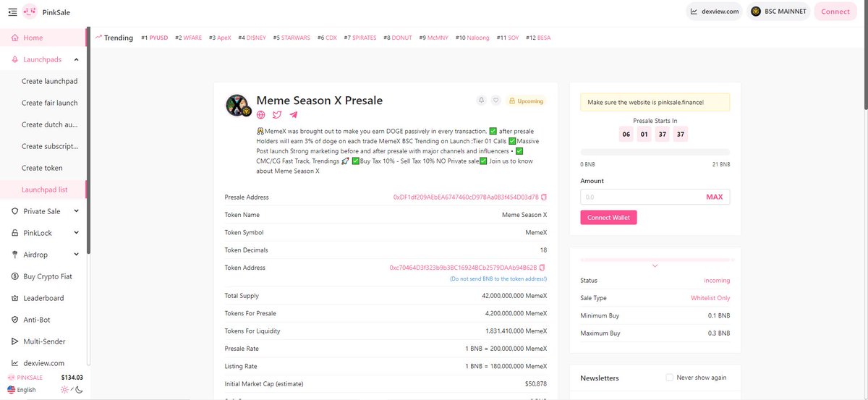Click the bell notification icon

coord(481,101)
